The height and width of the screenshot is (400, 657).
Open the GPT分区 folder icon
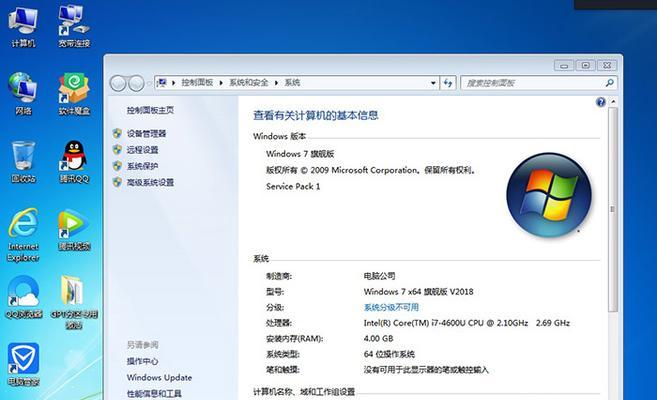pyautogui.click(x=74, y=302)
